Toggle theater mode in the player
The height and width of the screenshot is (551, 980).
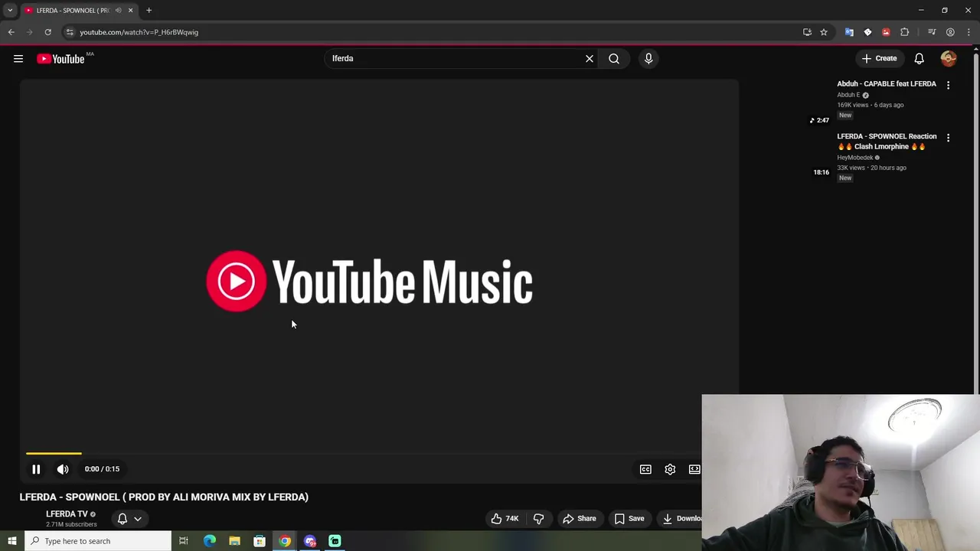(694, 469)
